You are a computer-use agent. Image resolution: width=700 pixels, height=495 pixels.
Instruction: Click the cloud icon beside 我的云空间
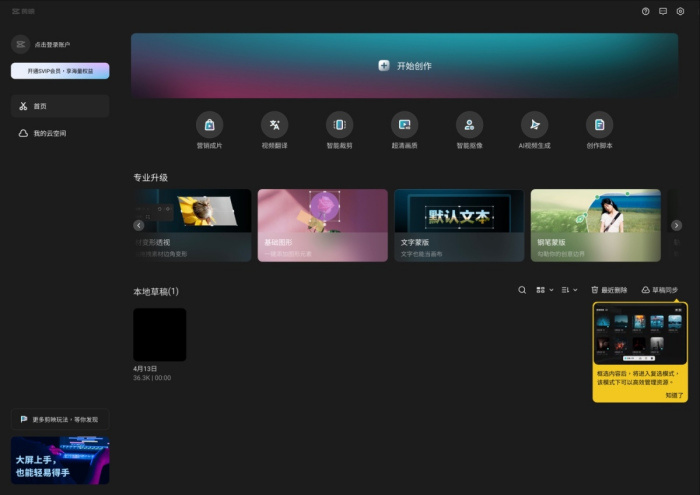tap(23, 133)
